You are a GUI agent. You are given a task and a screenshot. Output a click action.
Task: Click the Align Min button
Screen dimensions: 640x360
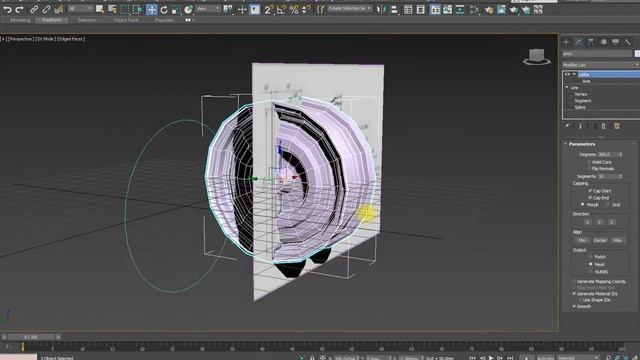tap(582, 240)
